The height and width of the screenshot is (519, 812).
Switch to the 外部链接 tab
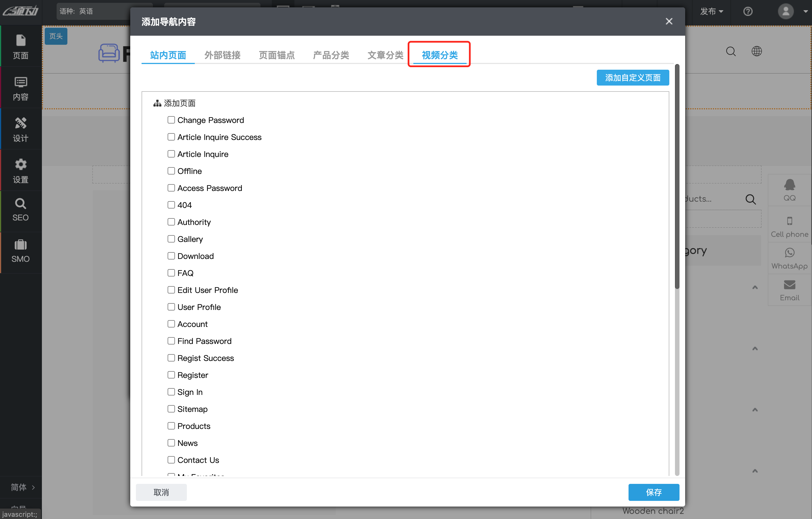(x=222, y=55)
